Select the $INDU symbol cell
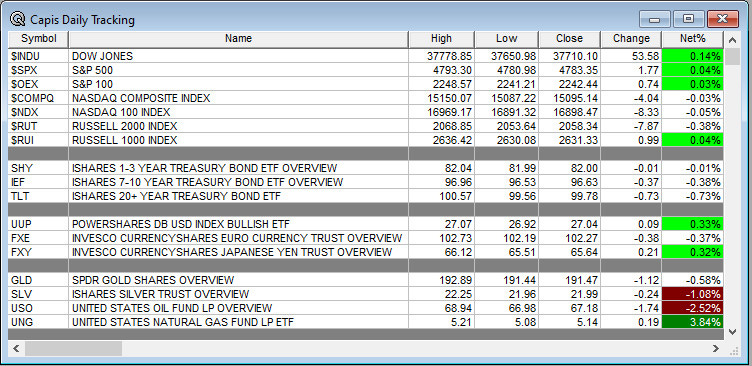This screenshot has width=752, height=366. [x=38, y=56]
